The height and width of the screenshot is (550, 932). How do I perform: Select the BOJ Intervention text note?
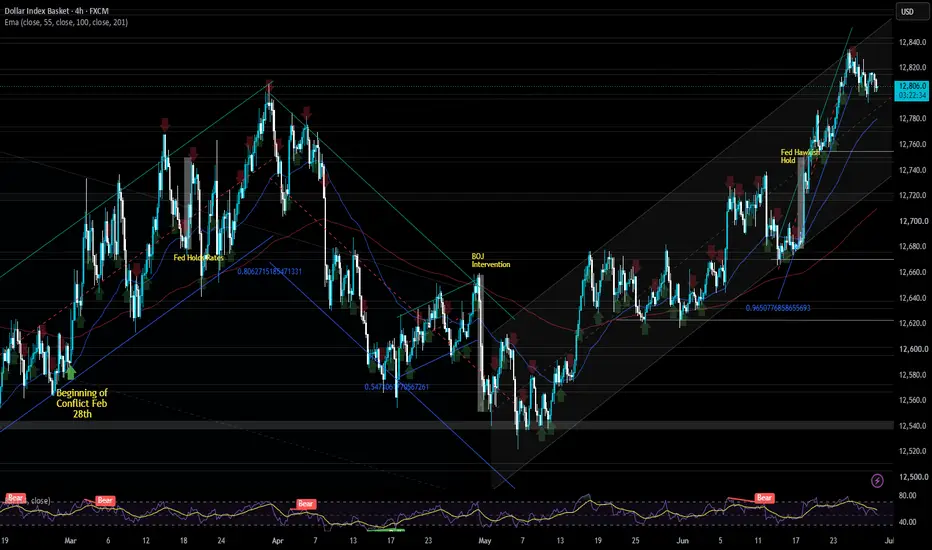coord(490,260)
